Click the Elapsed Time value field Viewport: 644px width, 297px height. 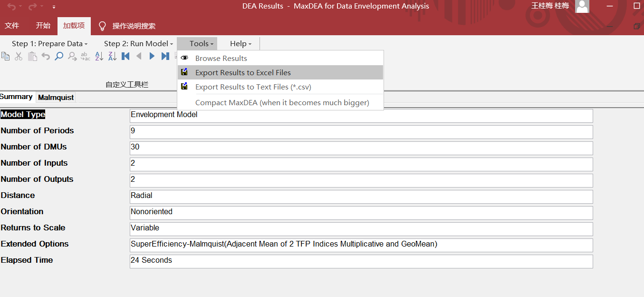(x=361, y=261)
